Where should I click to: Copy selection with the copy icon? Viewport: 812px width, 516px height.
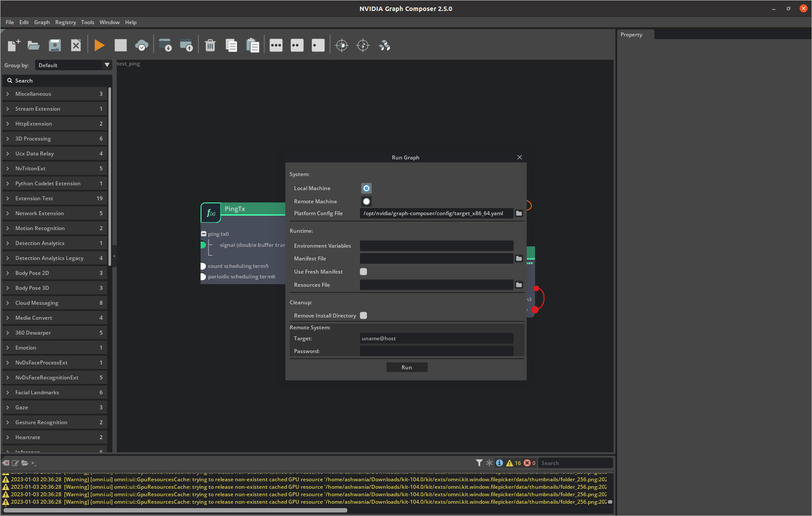pyautogui.click(x=231, y=45)
